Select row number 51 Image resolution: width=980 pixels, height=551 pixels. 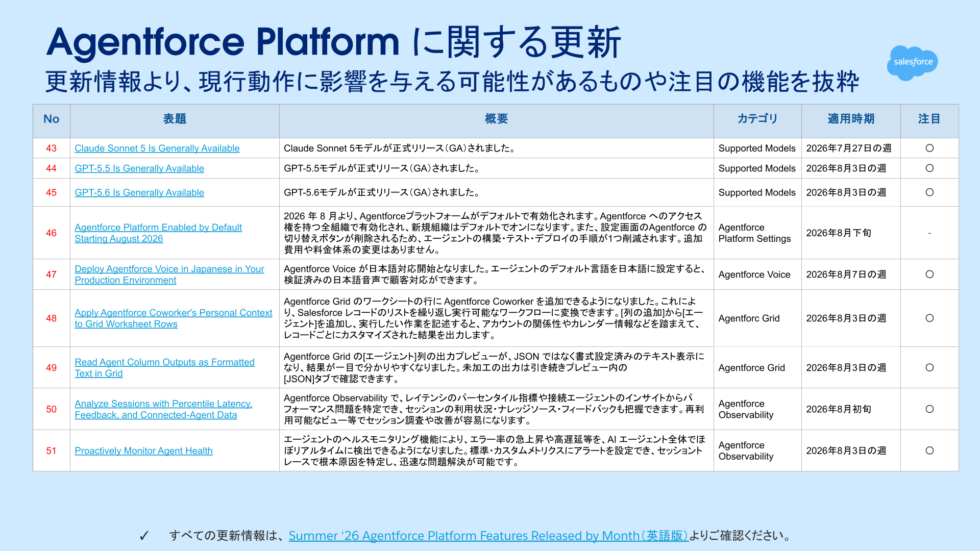point(52,450)
